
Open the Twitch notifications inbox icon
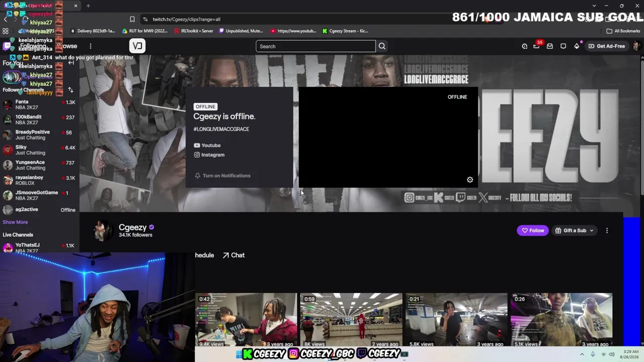550,46
